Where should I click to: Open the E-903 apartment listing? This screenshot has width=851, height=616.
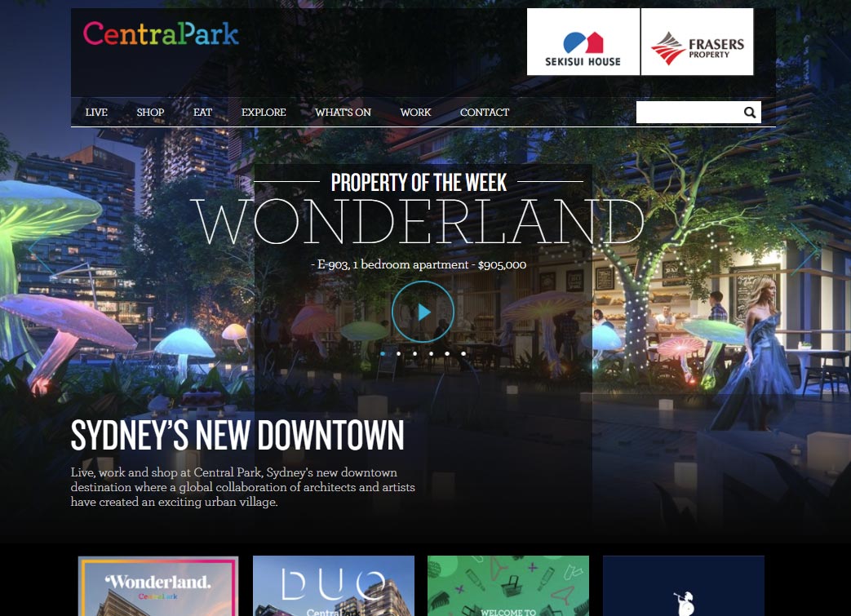click(x=417, y=264)
